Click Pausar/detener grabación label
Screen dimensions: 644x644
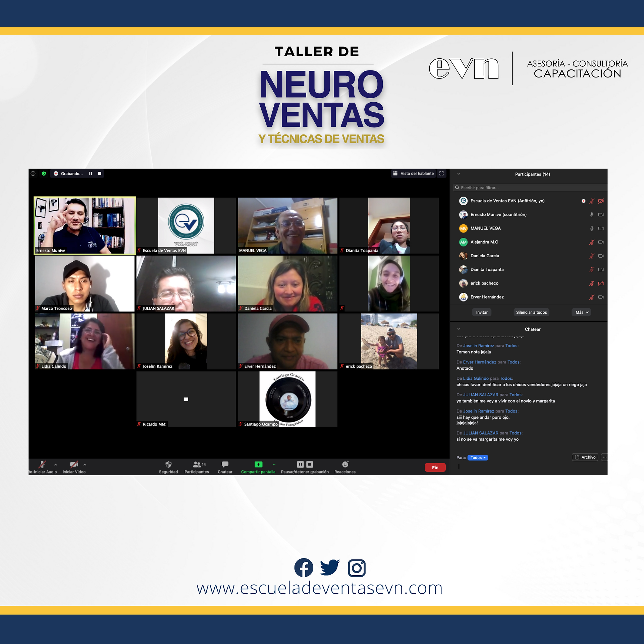(x=305, y=472)
